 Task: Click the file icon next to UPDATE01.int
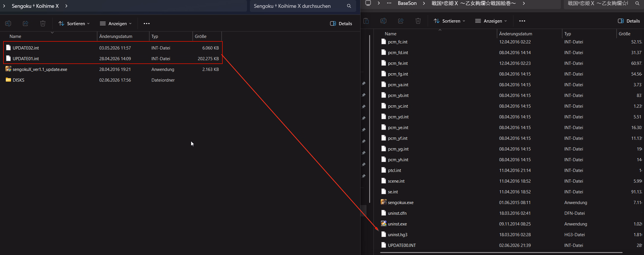pos(8,58)
